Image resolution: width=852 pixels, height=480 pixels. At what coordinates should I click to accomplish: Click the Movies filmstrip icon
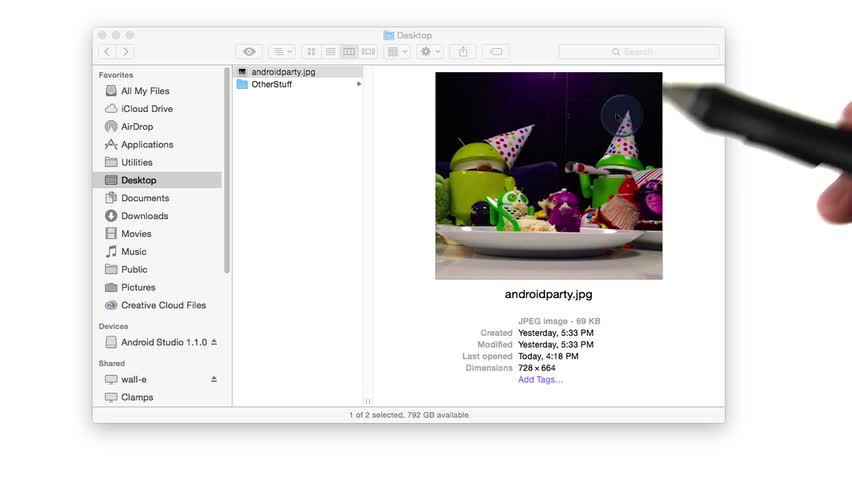[x=111, y=234]
